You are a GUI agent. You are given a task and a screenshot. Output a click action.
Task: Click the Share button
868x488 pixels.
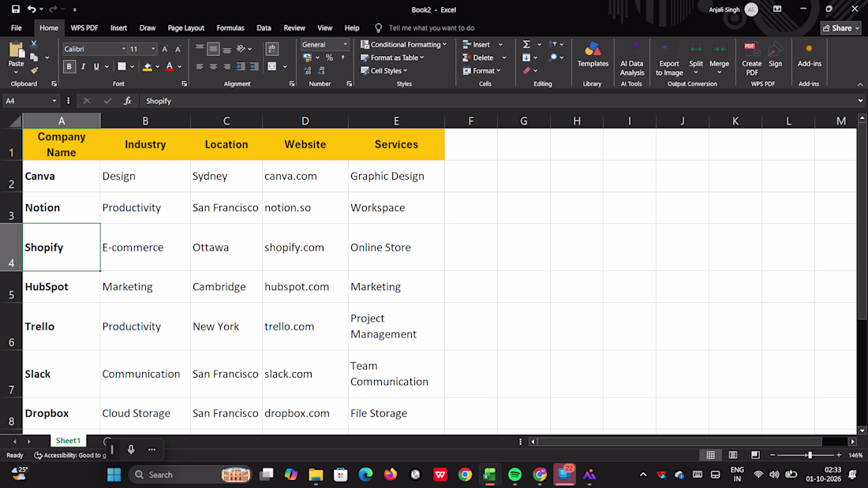840,28
